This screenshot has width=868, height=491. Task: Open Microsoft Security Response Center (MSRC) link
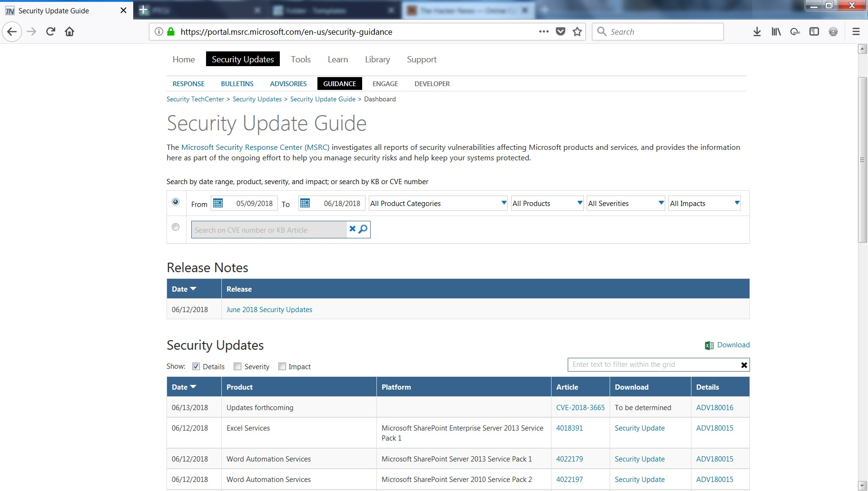[256, 147]
